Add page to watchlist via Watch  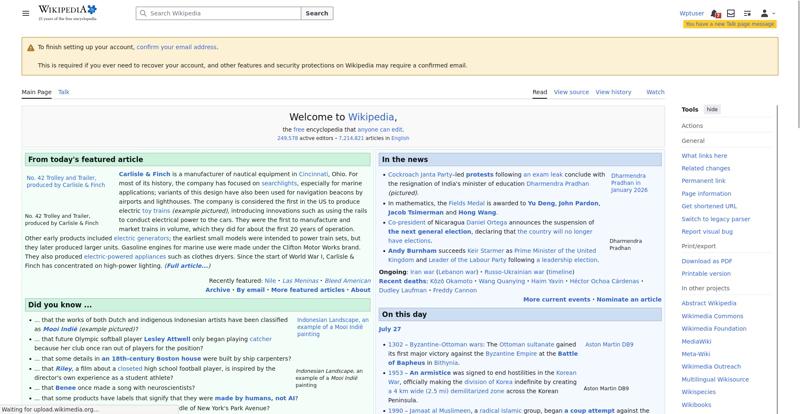655,92
